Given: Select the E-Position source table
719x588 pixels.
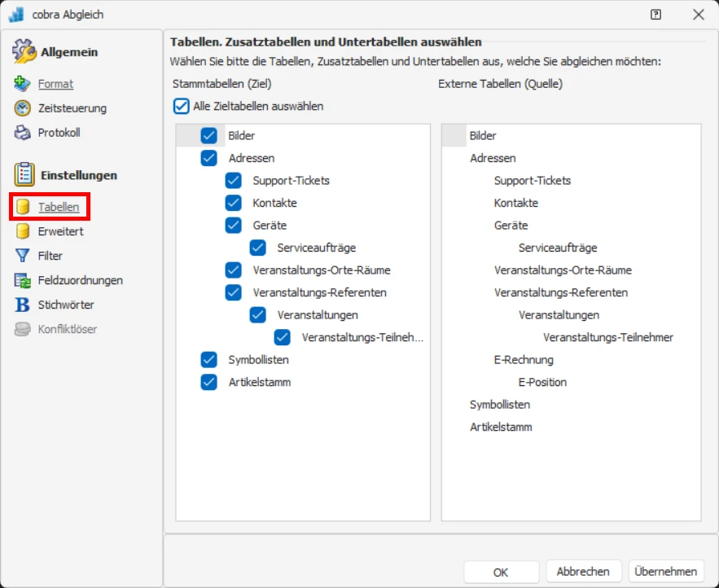Looking at the screenshot, I should [542, 382].
